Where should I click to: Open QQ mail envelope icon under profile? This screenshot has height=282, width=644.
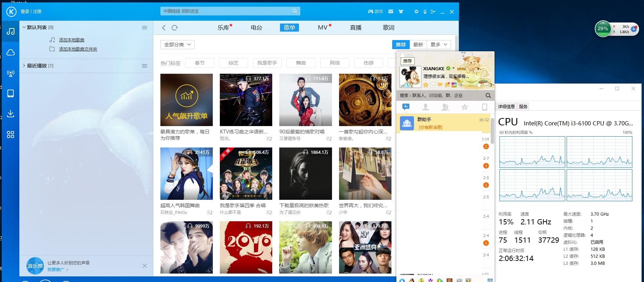coord(433,85)
